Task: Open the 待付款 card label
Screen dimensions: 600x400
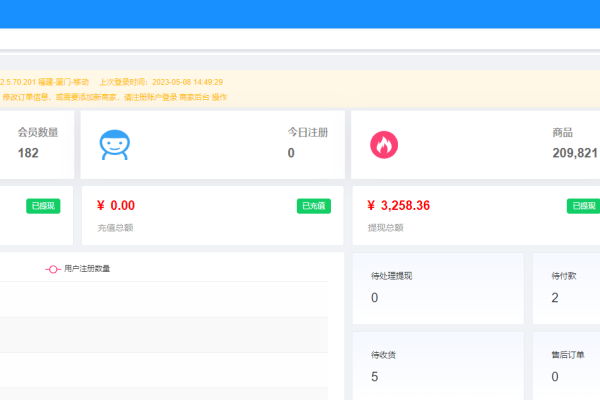Action: 564,276
